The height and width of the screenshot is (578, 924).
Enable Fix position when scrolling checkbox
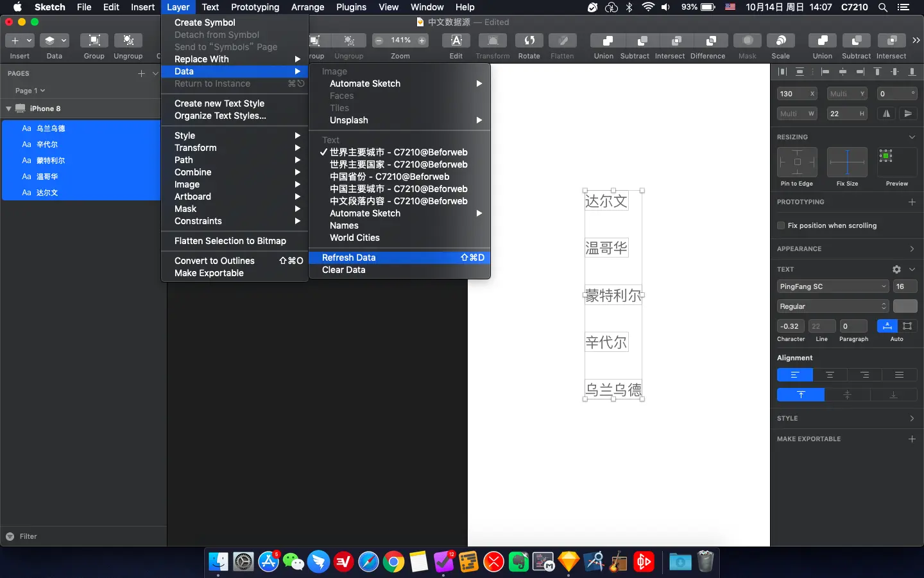click(x=781, y=225)
